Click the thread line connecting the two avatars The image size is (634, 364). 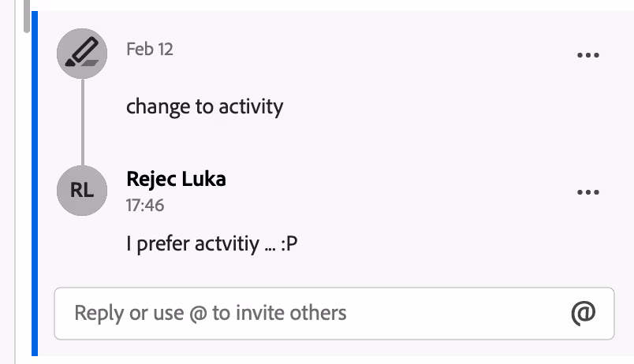coord(82,122)
